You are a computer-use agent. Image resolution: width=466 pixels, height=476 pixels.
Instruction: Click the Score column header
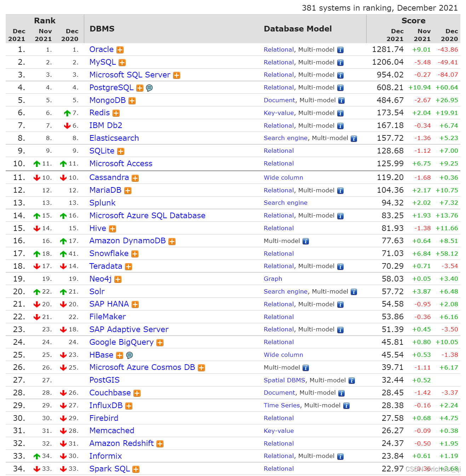(x=413, y=21)
